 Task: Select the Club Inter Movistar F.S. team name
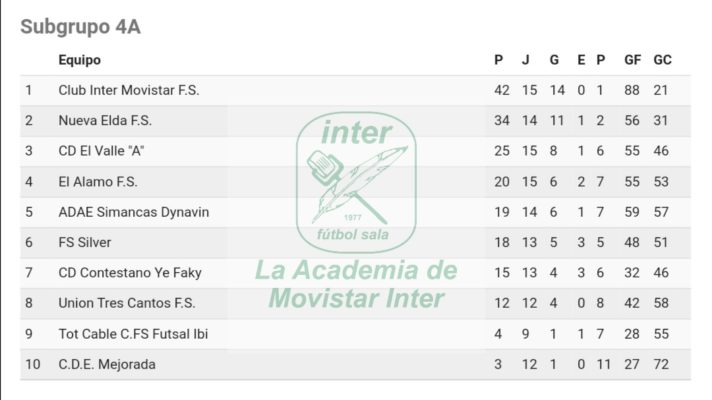pyautogui.click(x=129, y=90)
